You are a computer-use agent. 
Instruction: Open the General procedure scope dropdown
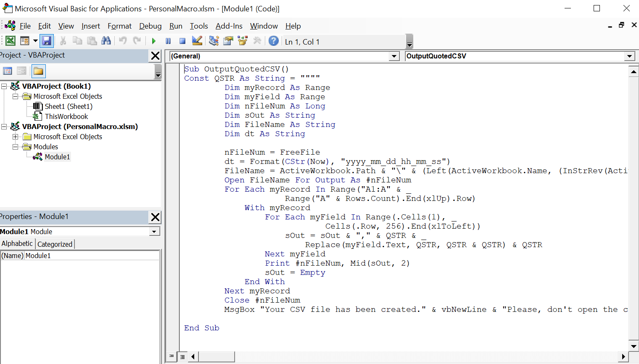(x=394, y=56)
